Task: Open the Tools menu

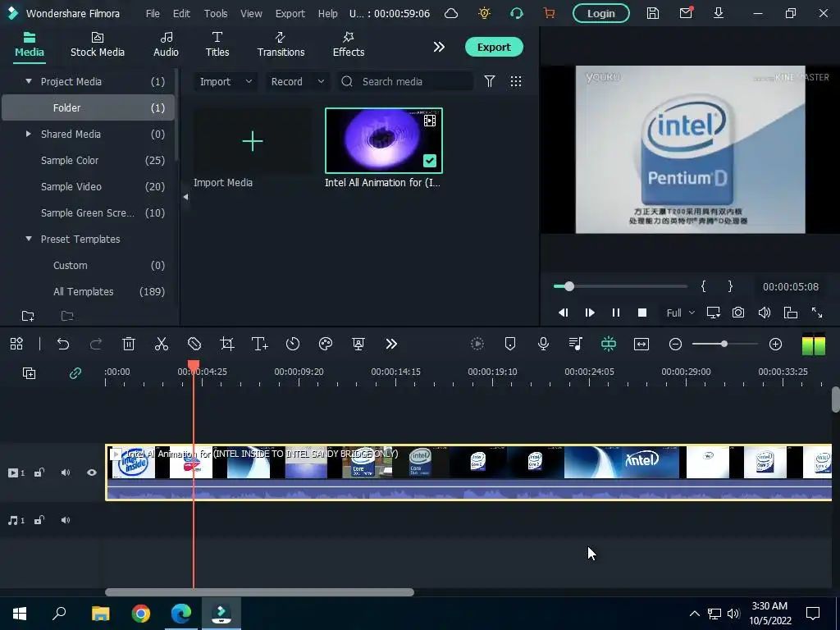Action: click(x=216, y=13)
